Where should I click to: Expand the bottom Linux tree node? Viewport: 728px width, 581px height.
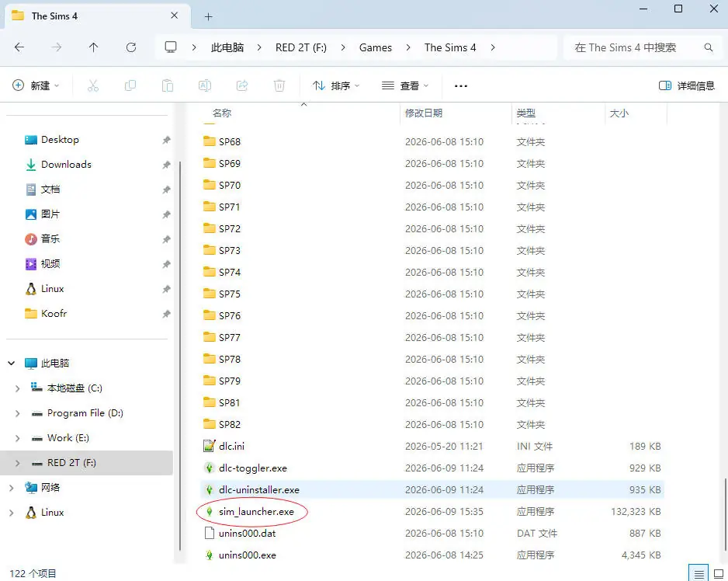coord(12,513)
